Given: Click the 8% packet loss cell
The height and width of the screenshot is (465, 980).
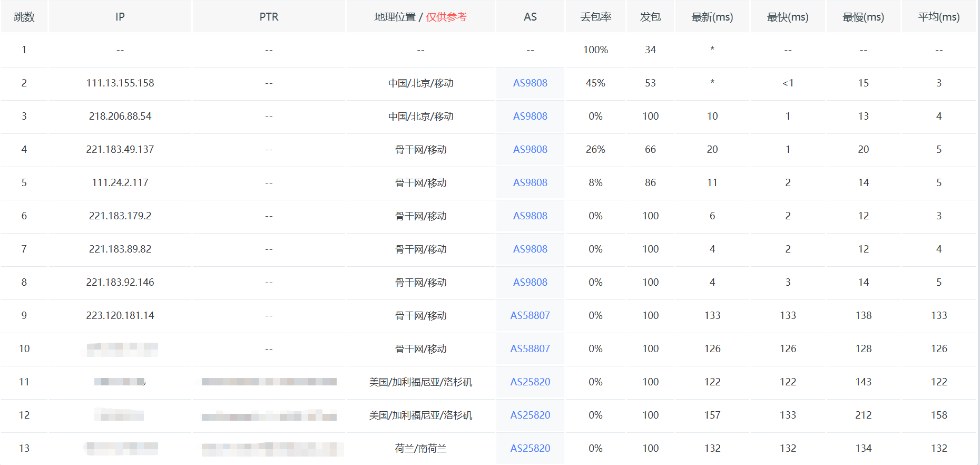Looking at the screenshot, I should (x=596, y=182).
